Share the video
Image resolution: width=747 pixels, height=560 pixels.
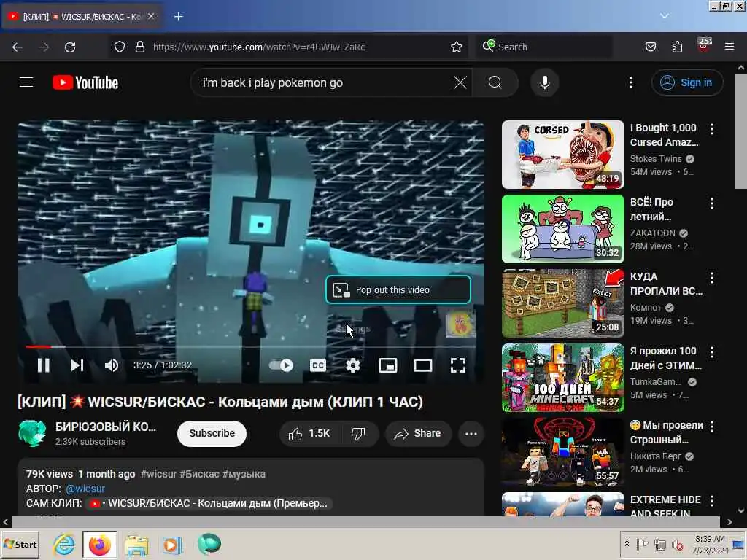[x=418, y=433]
